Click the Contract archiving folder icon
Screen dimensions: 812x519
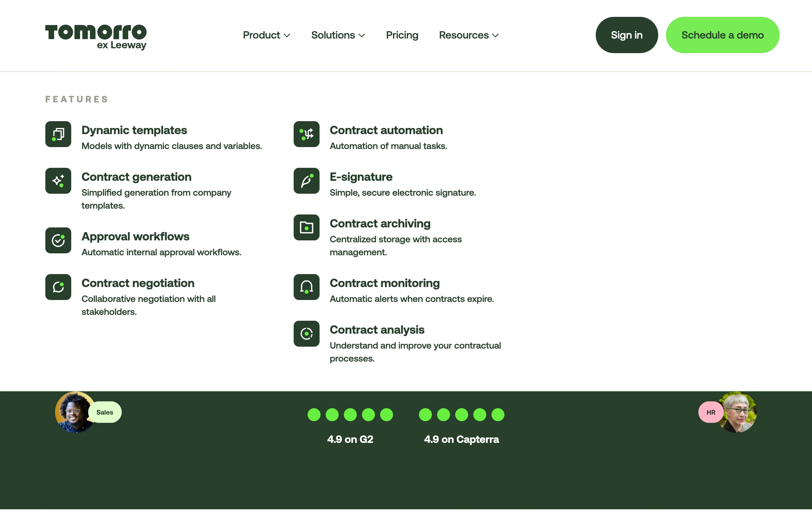click(306, 227)
